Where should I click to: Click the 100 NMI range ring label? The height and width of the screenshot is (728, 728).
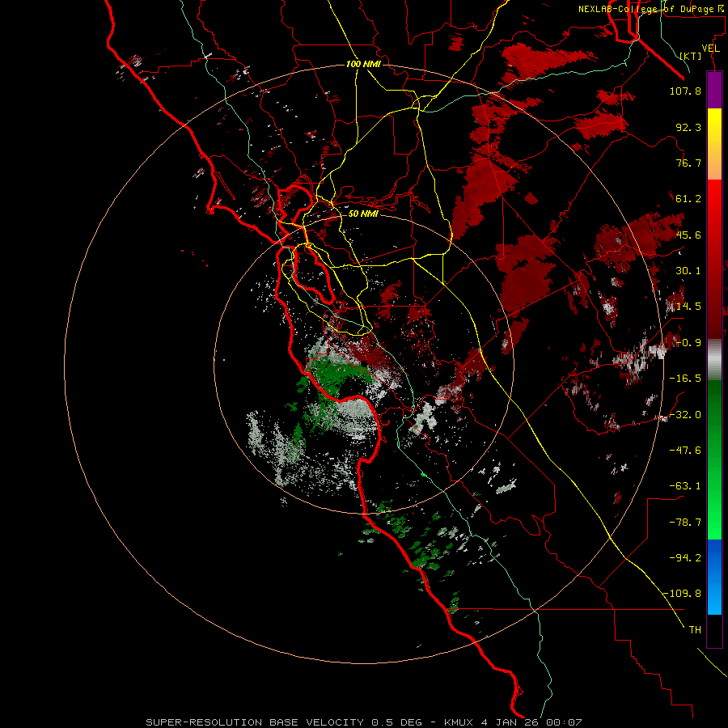(363, 64)
